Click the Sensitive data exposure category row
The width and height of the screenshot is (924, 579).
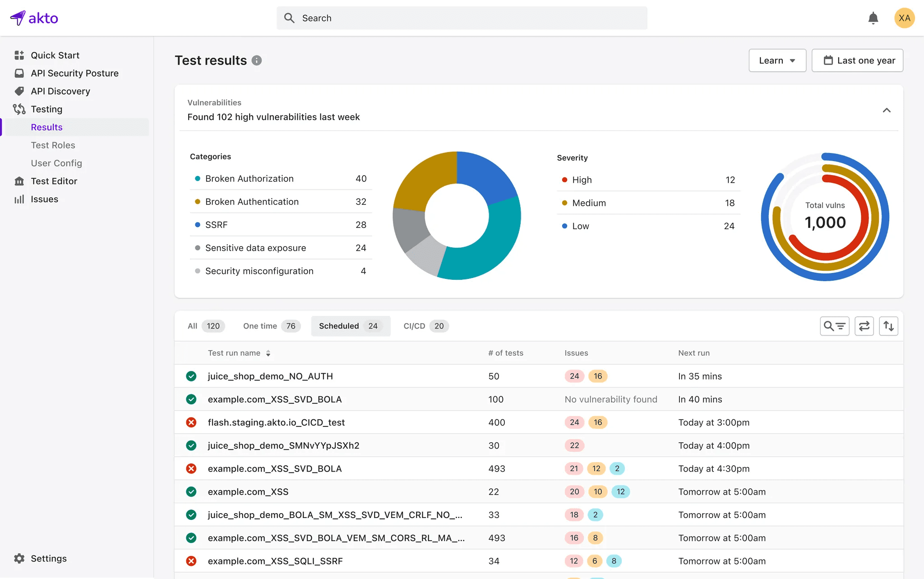pyautogui.click(x=281, y=248)
